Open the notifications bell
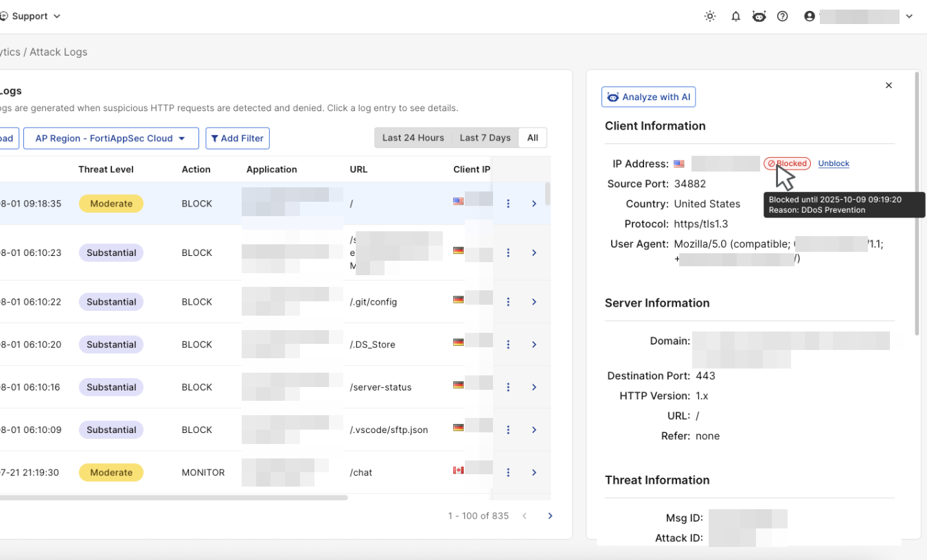Viewport: 927px width, 560px height. pos(735,16)
